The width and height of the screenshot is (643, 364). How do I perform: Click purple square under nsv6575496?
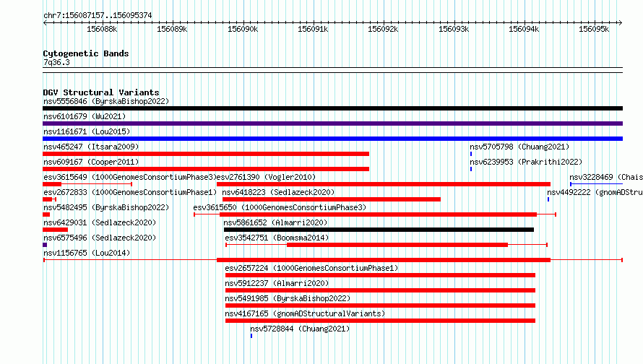click(x=45, y=245)
